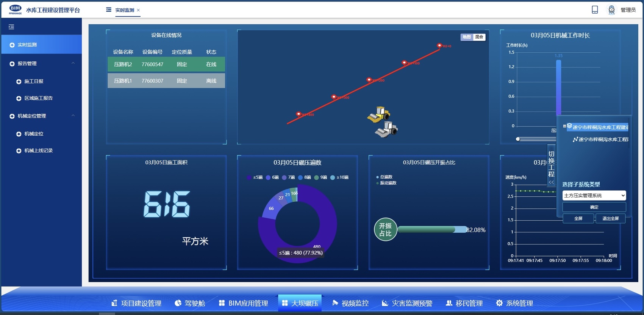Click the yellow road roller on map
Screen dimensions: 644x315
tap(378, 114)
